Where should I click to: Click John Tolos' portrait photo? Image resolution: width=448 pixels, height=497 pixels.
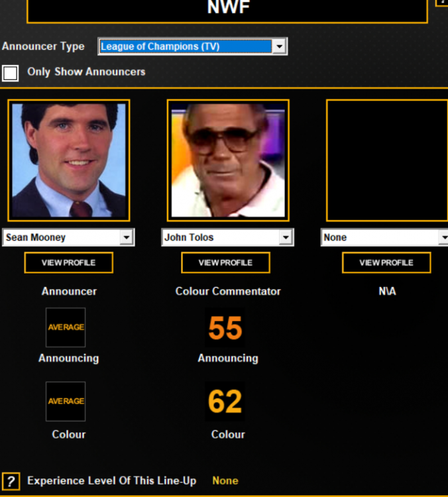click(x=228, y=160)
